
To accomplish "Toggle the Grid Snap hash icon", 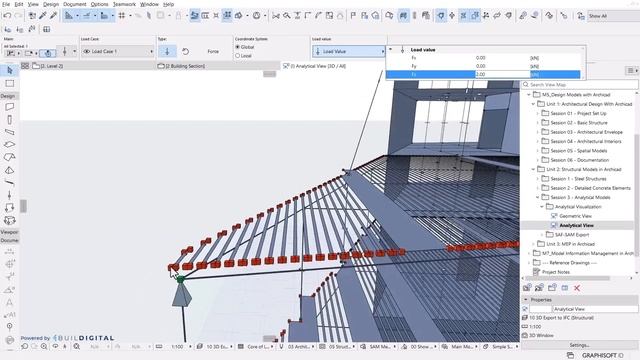I will [122, 16].
